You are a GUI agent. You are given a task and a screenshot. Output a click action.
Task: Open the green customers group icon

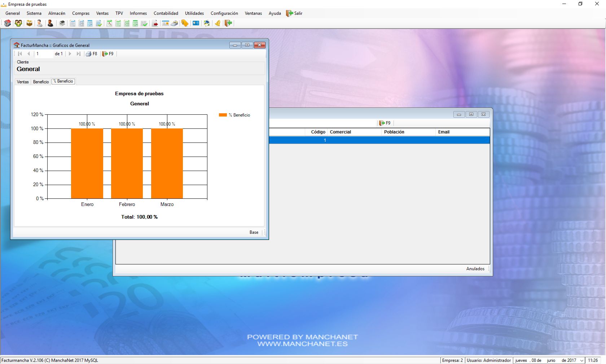pyautogui.click(x=18, y=23)
